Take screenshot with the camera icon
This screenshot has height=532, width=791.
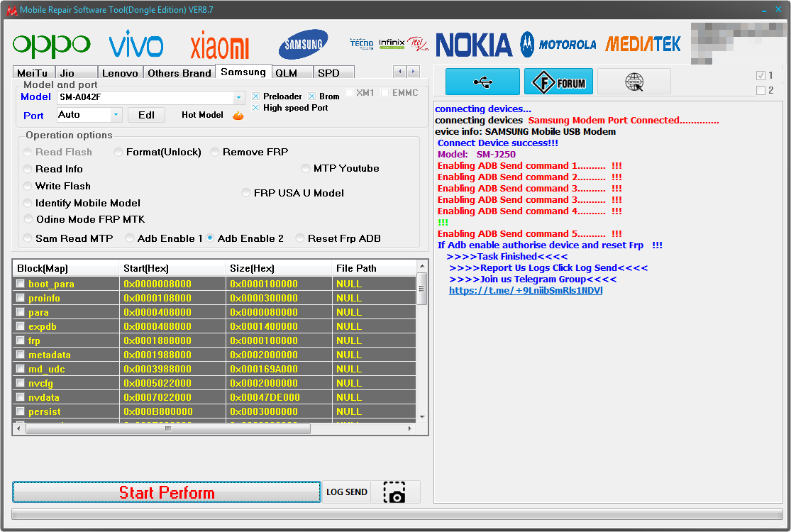[x=396, y=492]
